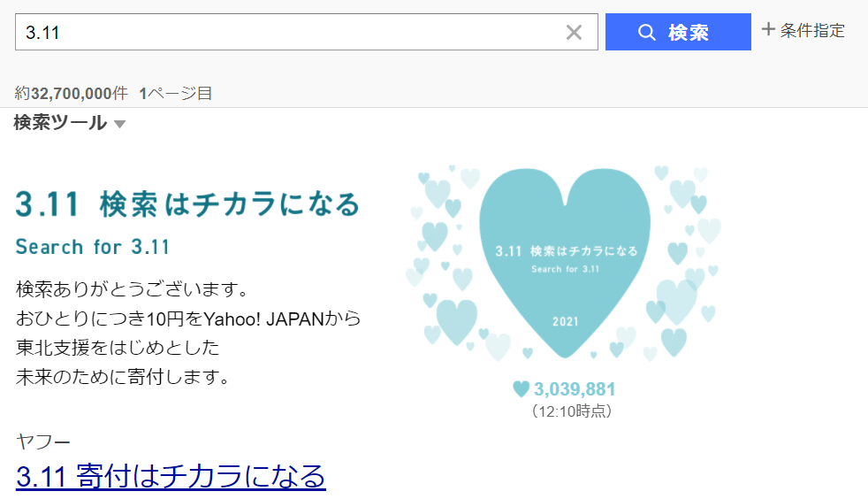Click the 約32,700,000件 results count
Image resolution: width=868 pixels, height=499 pixels.
(71, 93)
